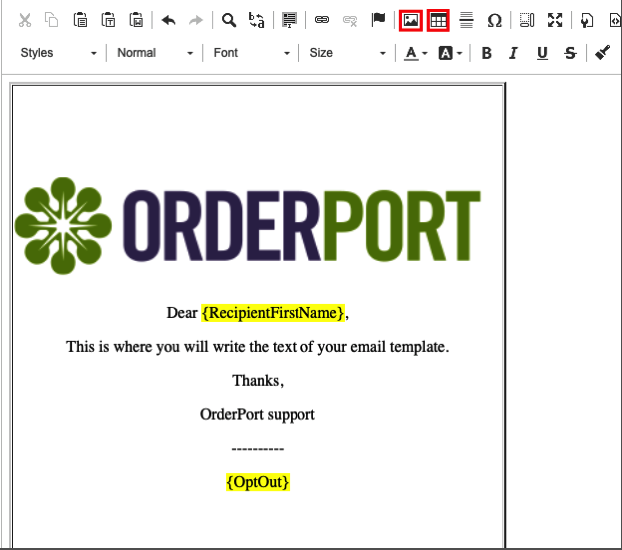
Task: Click the Templates document icon
Action: coord(587,20)
